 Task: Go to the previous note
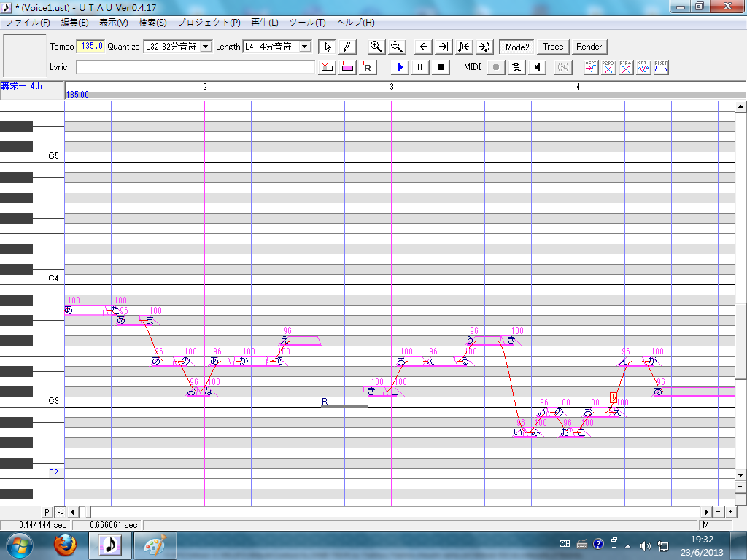click(463, 47)
